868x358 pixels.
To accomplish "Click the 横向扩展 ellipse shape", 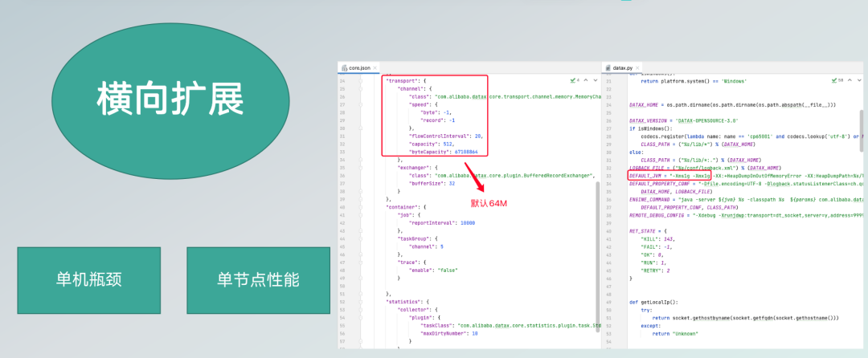I will [170, 101].
